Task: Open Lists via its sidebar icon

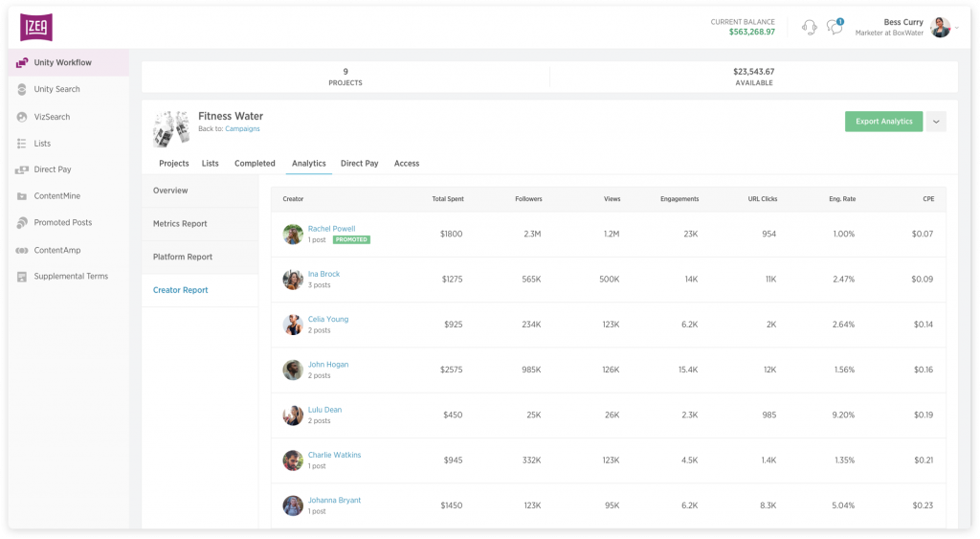Action: coord(22,144)
